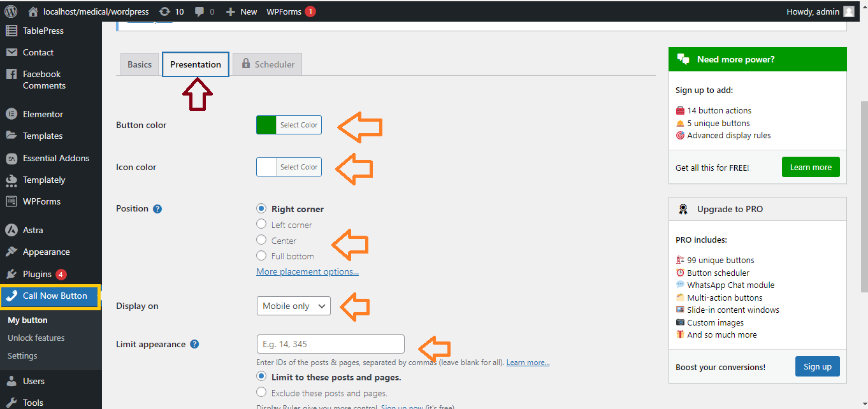Click the admin avatar in top bar

point(848,11)
